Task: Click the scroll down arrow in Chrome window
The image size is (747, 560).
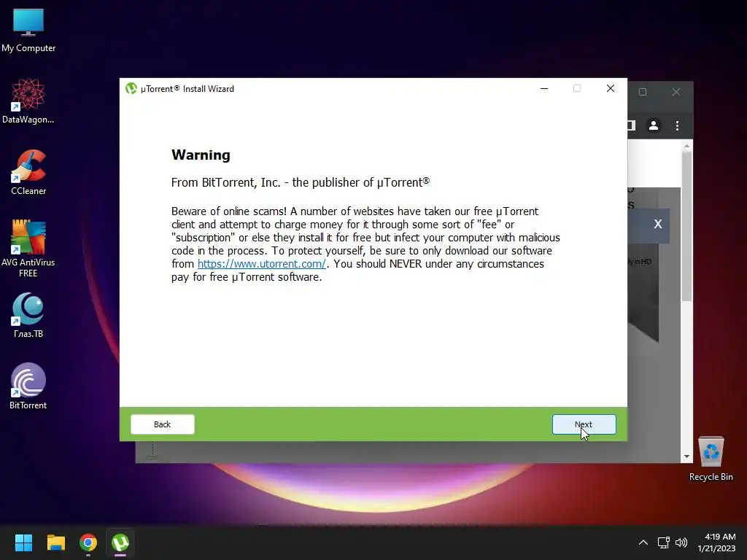Action: (686, 456)
